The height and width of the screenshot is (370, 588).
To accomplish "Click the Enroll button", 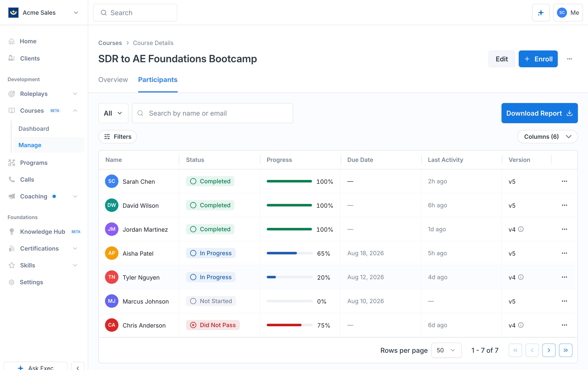I will point(538,59).
